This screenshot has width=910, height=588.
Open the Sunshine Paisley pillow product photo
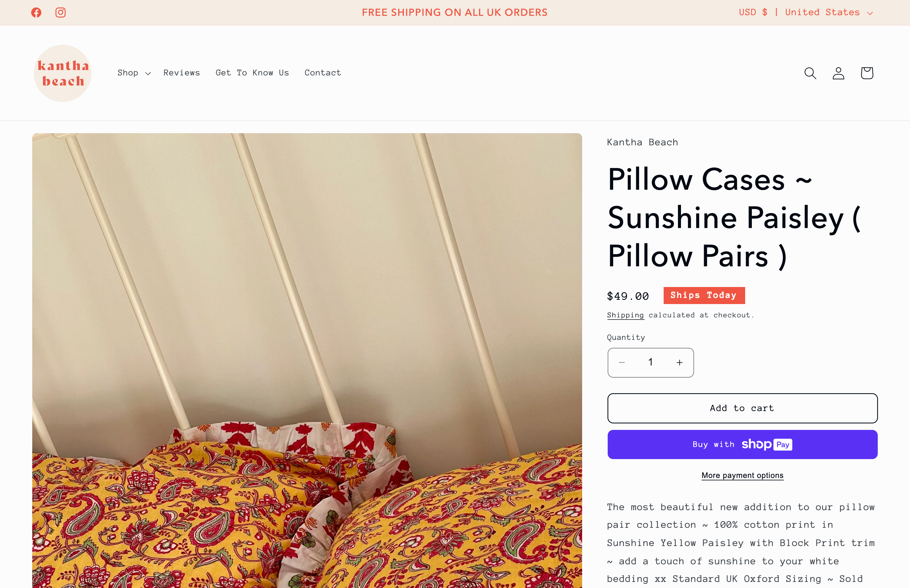coord(307,361)
